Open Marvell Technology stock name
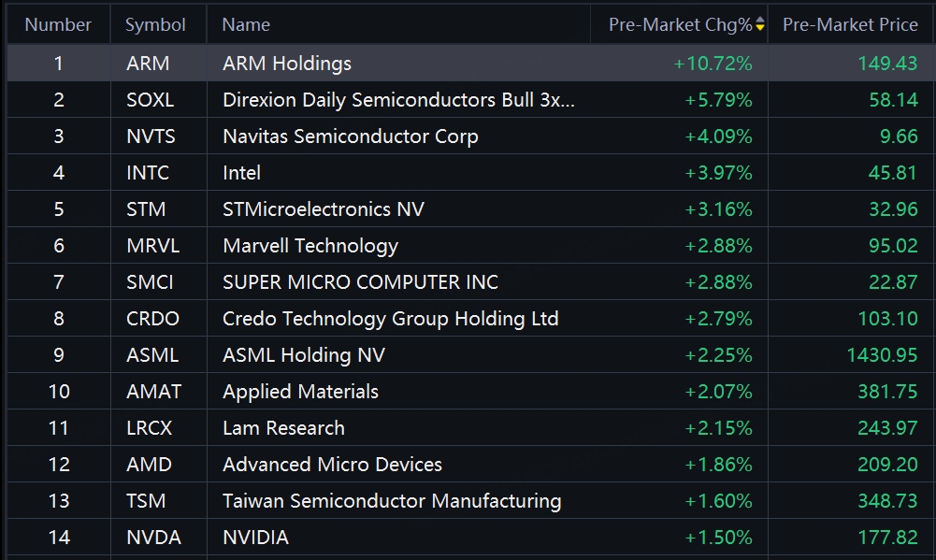The width and height of the screenshot is (936, 560). point(310,246)
